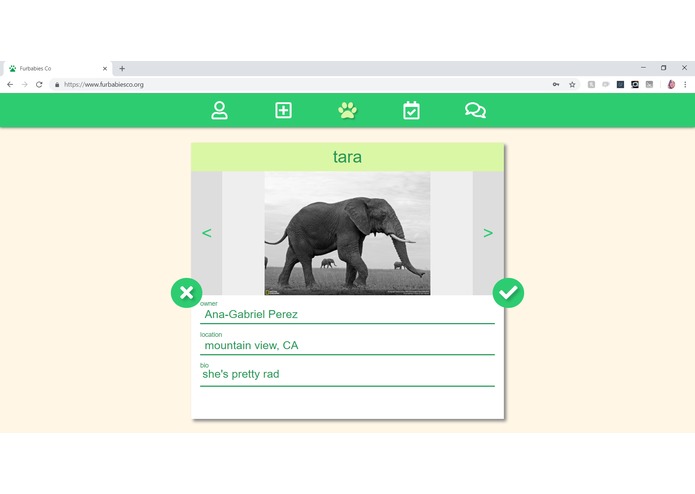Open the chat messages icon
The height and width of the screenshot is (494, 695).
coord(476,110)
